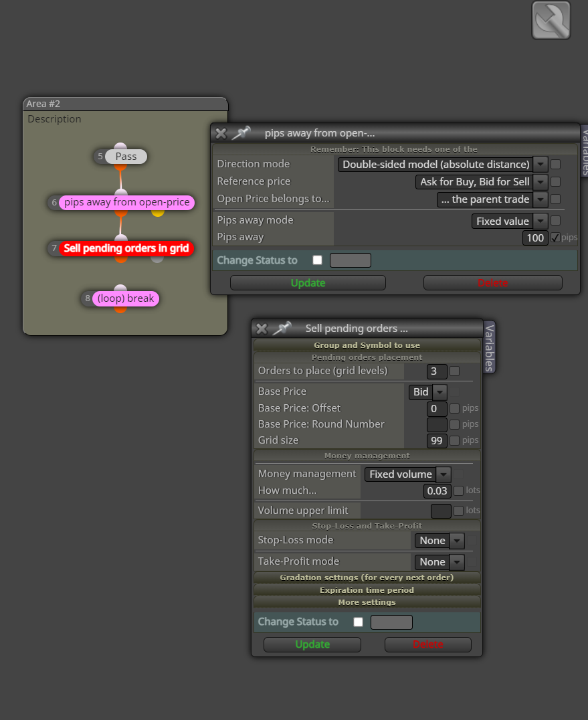
Task: Select the pips away from open-price block
Action: pyautogui.click(x=126, y=203)
